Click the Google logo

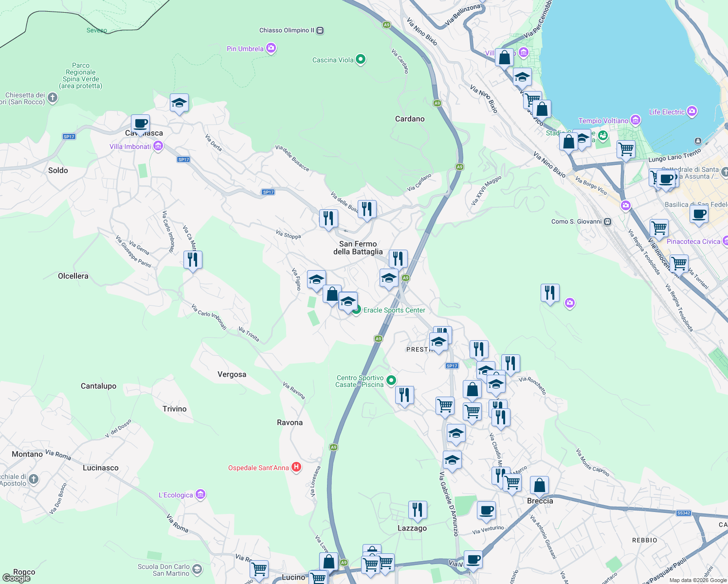(x=18, y=579)
